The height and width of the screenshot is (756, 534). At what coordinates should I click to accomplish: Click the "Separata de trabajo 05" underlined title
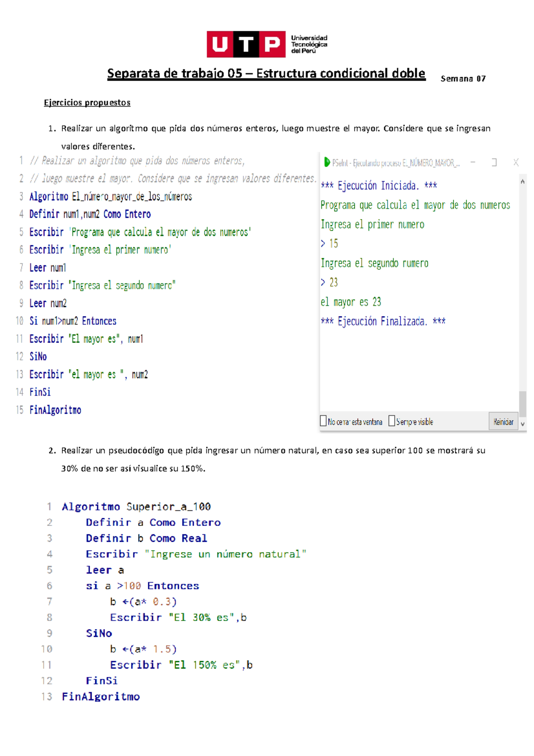266,73
